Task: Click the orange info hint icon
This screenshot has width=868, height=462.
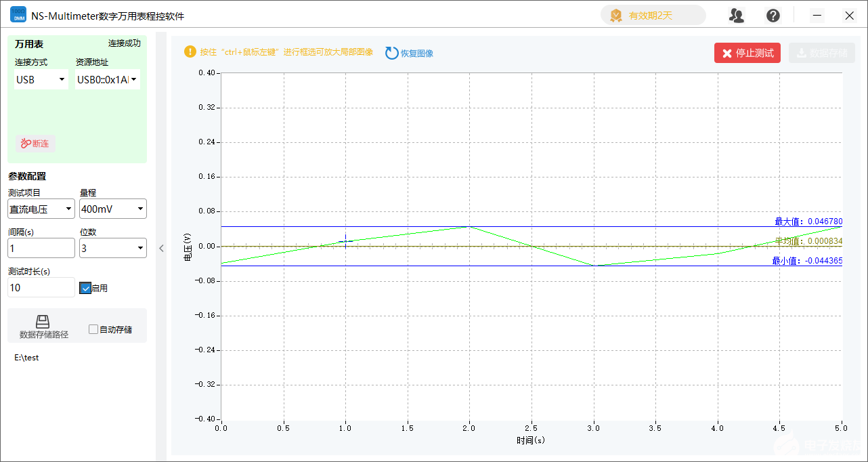Action: [190, 51]
